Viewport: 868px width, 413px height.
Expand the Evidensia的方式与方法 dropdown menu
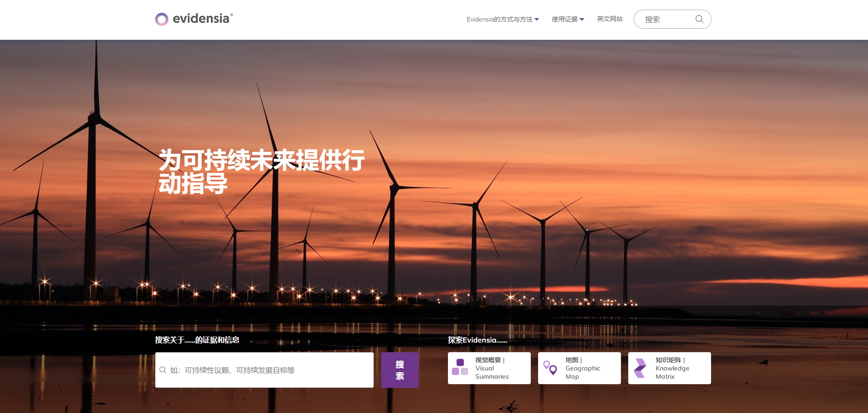click(502, 19)
